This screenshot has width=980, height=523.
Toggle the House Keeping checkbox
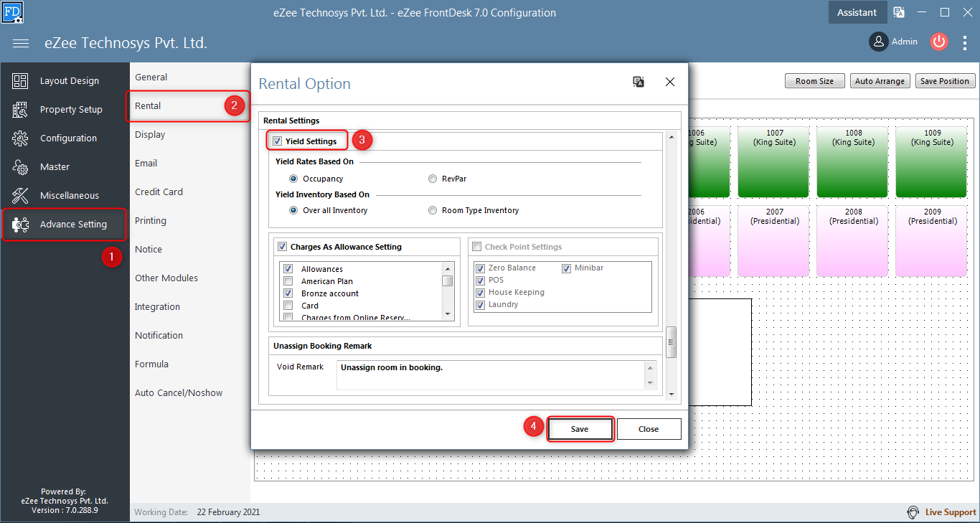[x=481, y=292]
